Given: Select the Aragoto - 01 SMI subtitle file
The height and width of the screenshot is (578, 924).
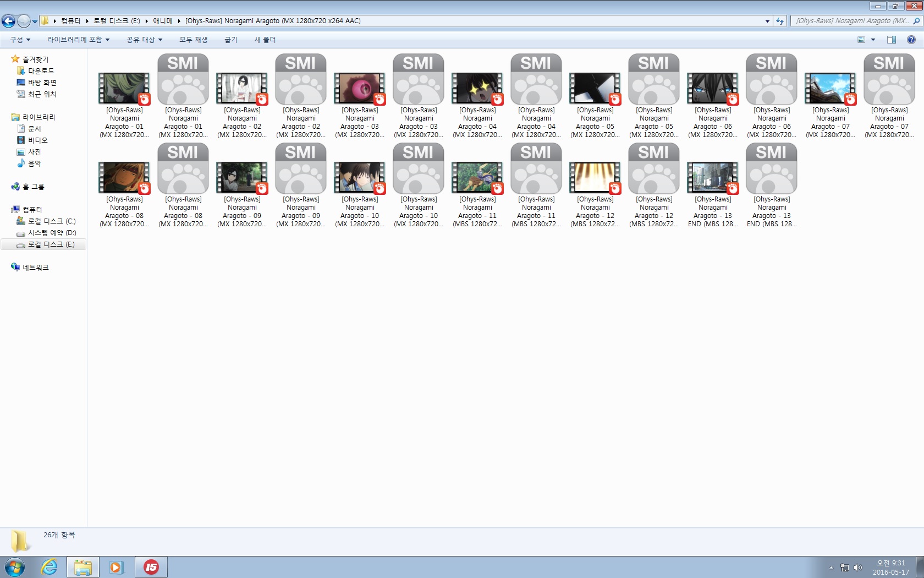Looking at the screenshot, I should [183, 79].
